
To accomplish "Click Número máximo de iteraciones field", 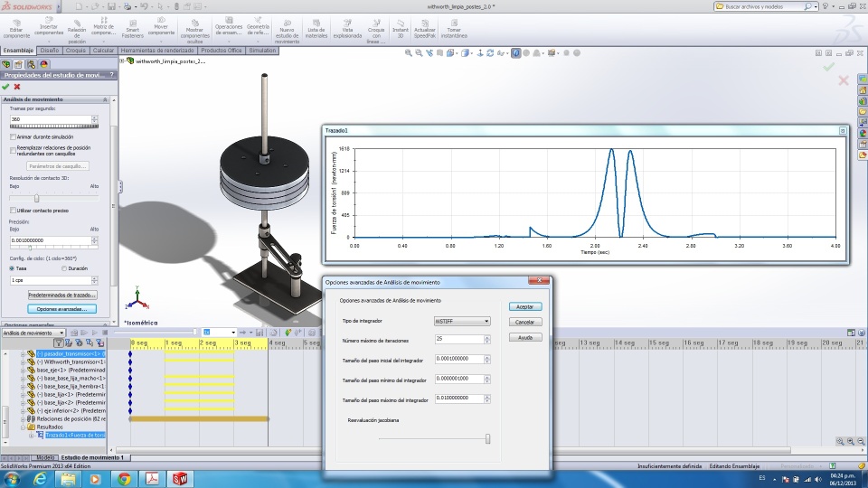I will click(x=459, y=339).
